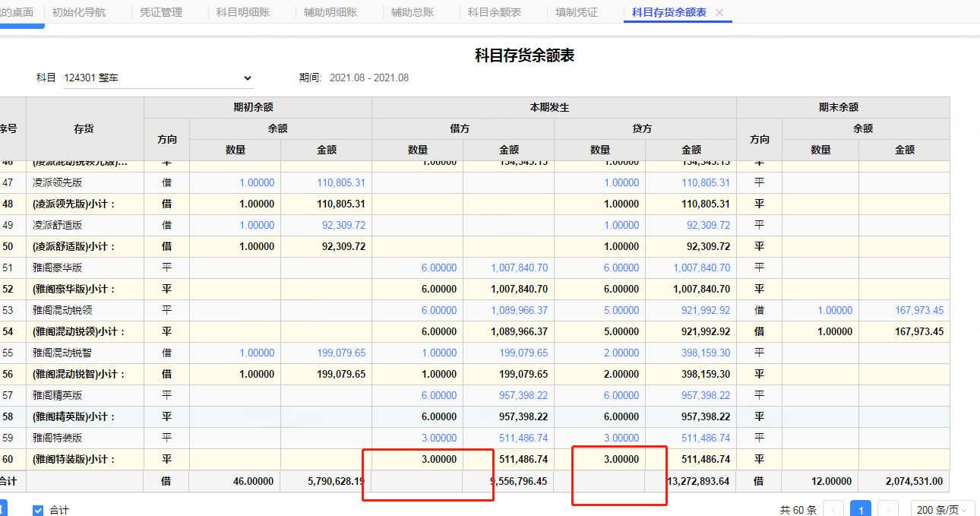This screenshot has width=980, height=516.
Task: Select the (雅阁混动锐智)小计 subtotal row label
Action: click(79, 374)
